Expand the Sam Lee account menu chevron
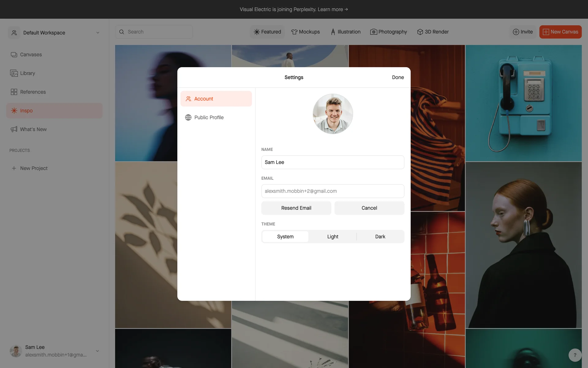The height and width of the screenshot is (368, 588). pyautogui.click(x=97, y=351)
